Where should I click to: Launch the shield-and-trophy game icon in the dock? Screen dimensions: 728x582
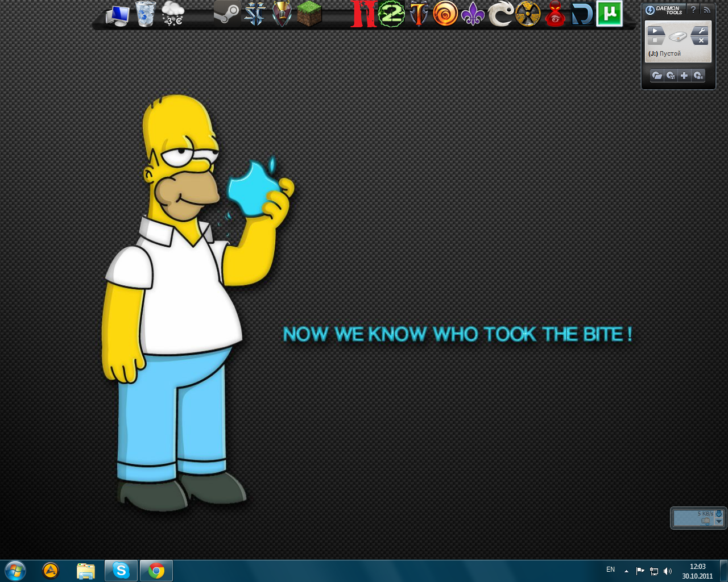[282, 14]
